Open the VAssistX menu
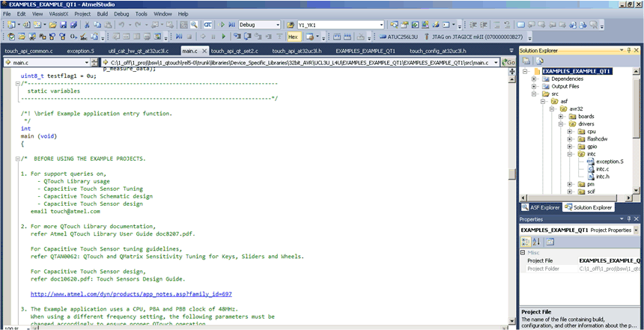This screenshot has width=644, height=330. point(58,14)
